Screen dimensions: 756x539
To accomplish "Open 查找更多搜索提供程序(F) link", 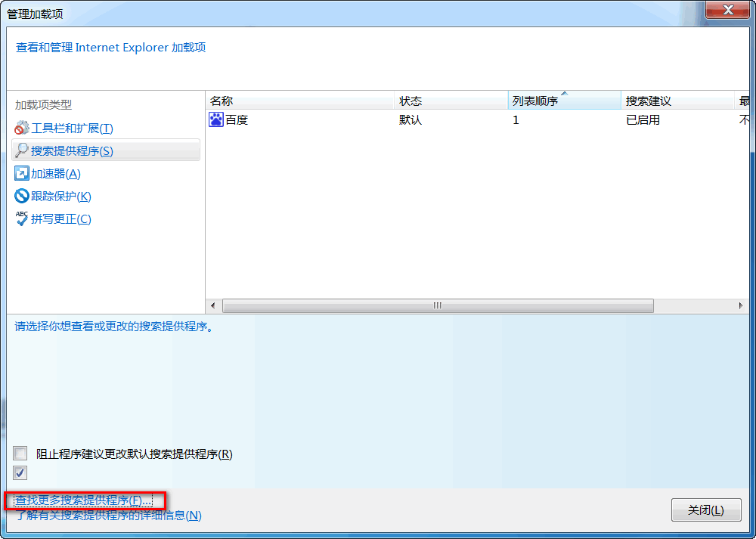I will click(83, 500).
